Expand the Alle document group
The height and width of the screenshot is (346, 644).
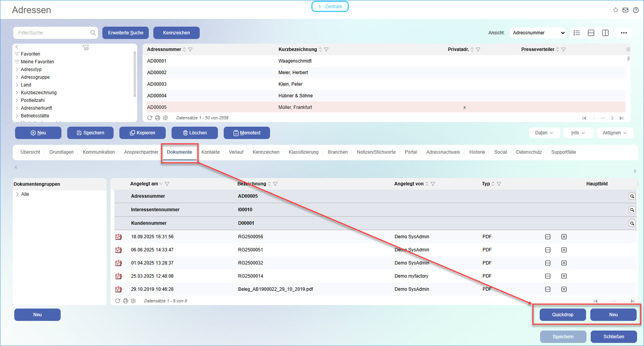(17, 194)
